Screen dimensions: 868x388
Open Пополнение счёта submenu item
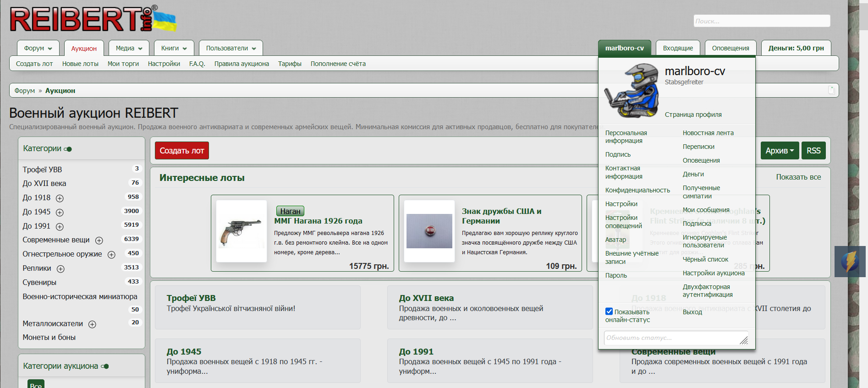[338, 64]
